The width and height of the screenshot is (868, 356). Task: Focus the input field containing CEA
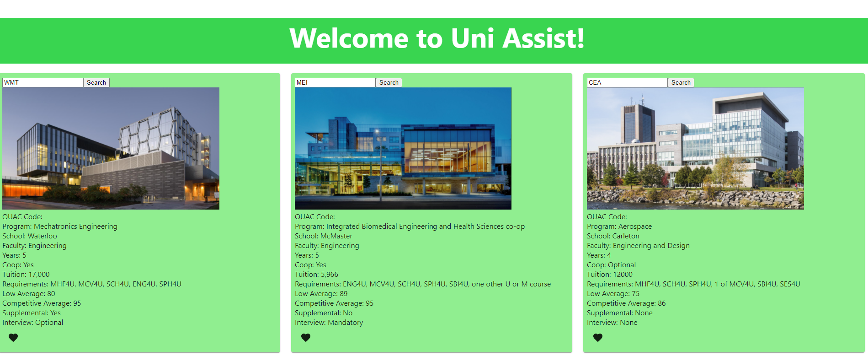[x=627, y=82]
